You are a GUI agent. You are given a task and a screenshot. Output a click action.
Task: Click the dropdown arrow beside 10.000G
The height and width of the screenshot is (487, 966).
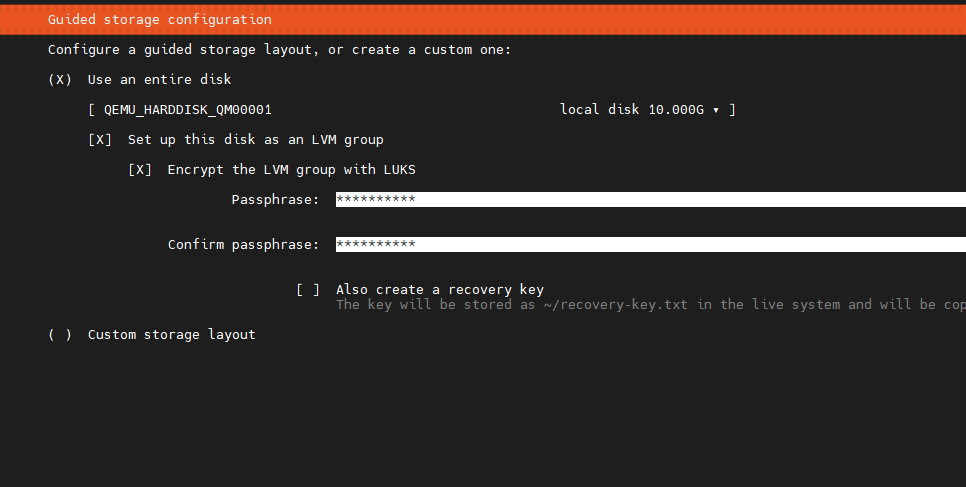click(x=715, y=109)
